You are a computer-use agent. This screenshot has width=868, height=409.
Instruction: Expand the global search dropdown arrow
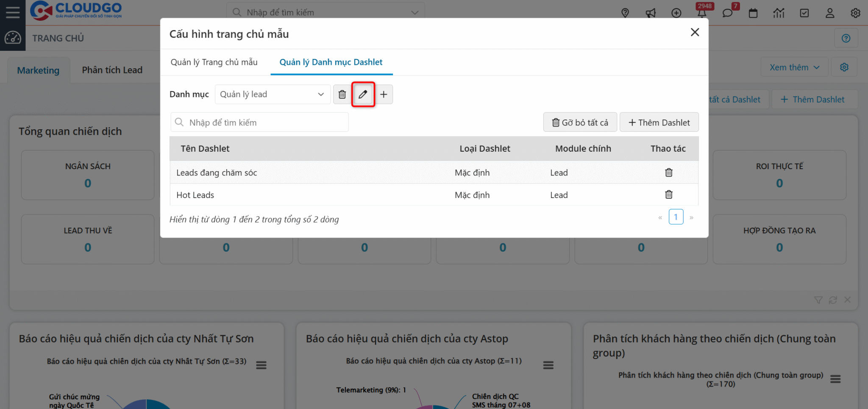(415, 13)
